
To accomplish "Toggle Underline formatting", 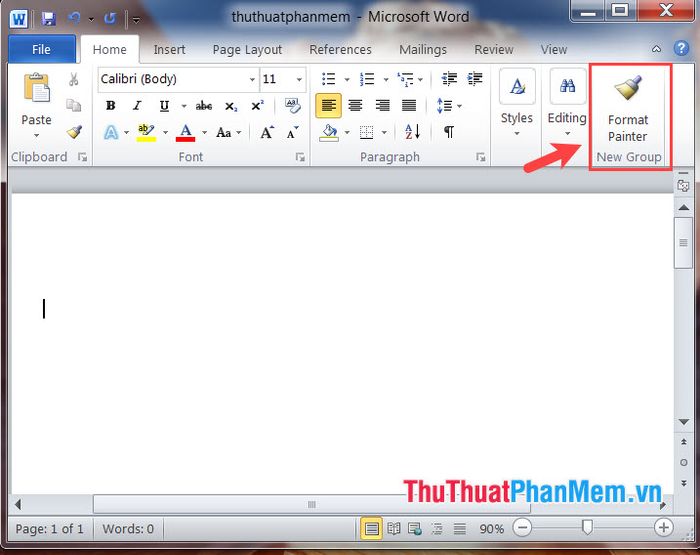I will (164, 106).
